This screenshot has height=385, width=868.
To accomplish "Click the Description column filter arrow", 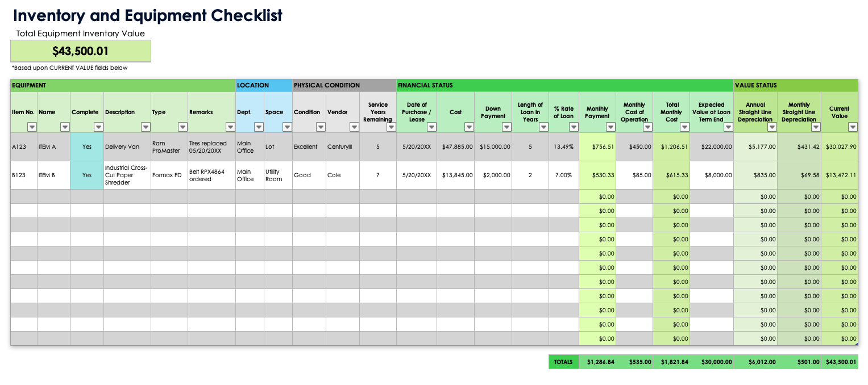I will [146, 127].
